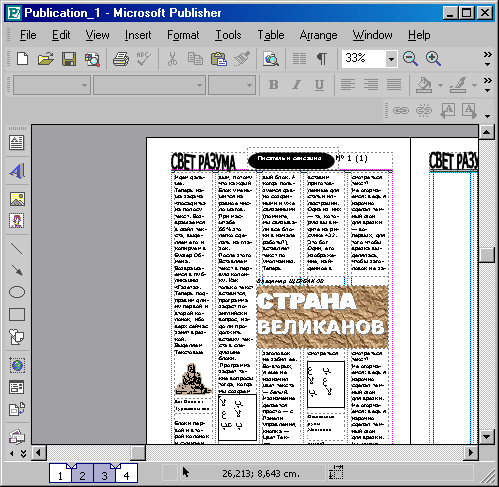499x487 pixels.
Task: Click the Zoom In magnifier icon
Action: 433,59
